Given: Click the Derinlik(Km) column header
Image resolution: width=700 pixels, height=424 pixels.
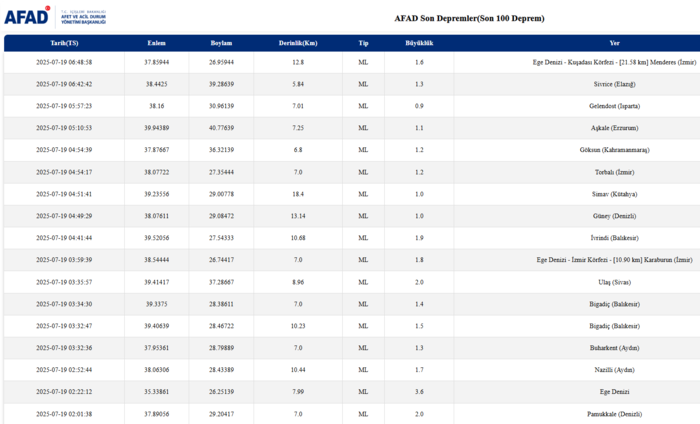Looking at the screenshot, I should point(298,43).
